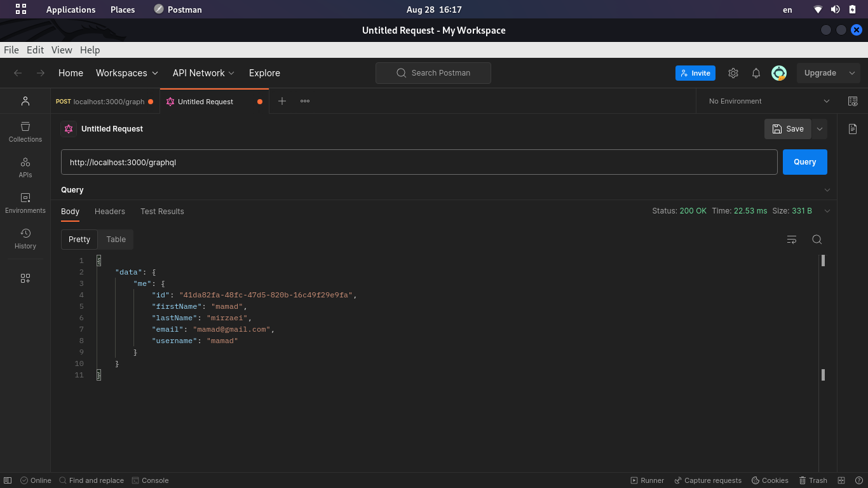
Task: Switch response view to Table
Action: coord(116,240)
